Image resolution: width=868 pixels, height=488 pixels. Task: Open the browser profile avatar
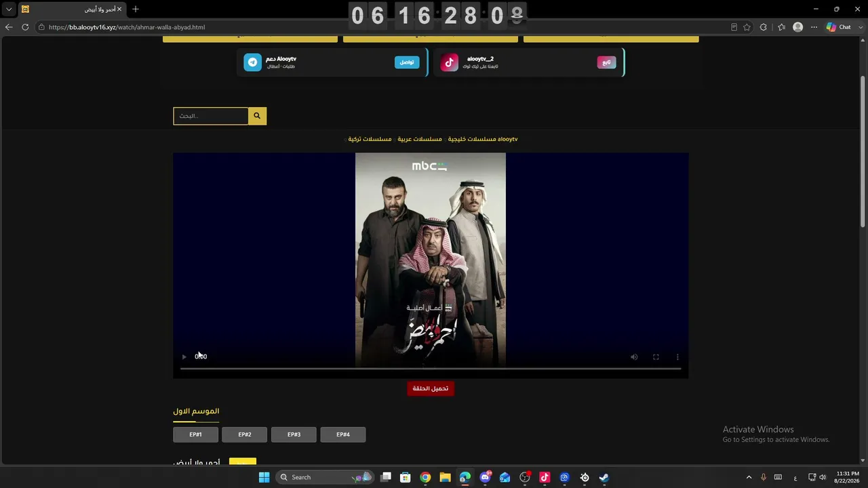pyautogui.click(x=798, y=27)
